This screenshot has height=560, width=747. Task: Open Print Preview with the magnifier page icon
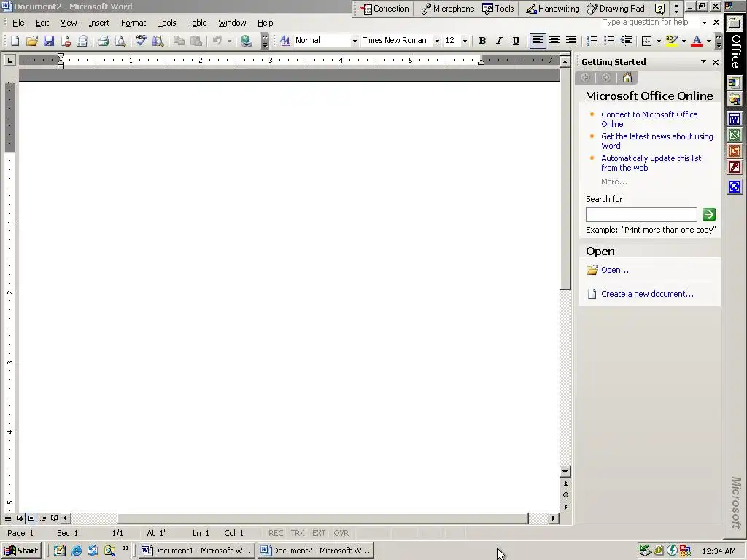click(x=120, y=41)
